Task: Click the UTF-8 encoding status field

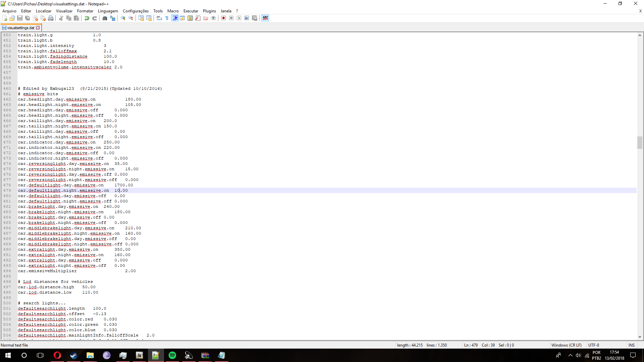Action: pyautogui.click(x=594, y=345)
